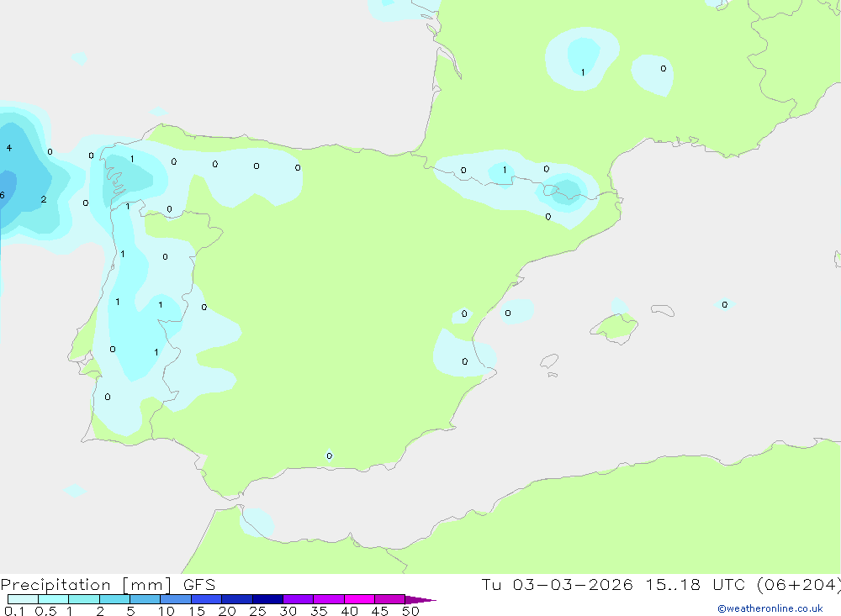Click the 'Precipitation [mm] GFS' title

pos(108,585)
